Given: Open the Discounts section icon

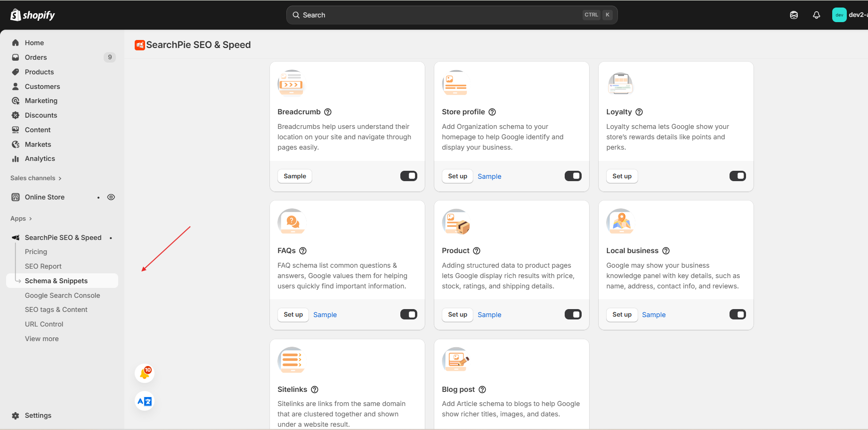Looking at the screenshot, I should click(16, 115).
